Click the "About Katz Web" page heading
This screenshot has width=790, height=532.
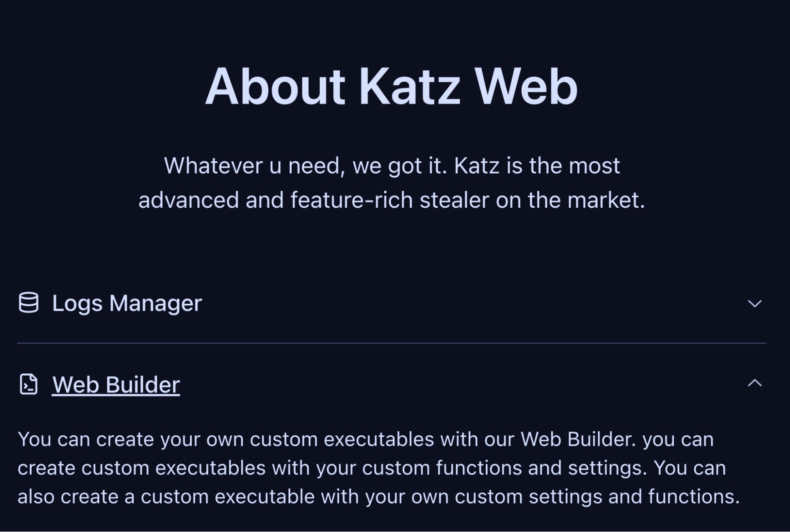click(x=391, y=86)
